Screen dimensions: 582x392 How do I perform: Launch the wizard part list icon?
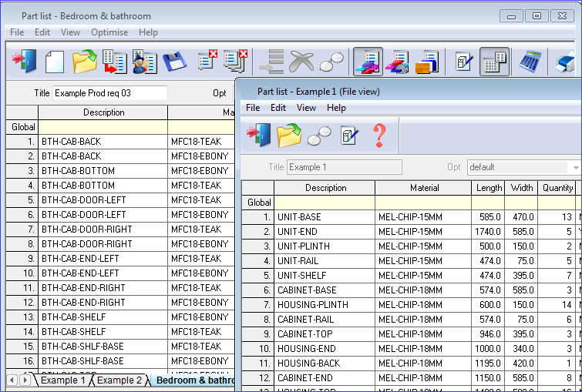(x=145, y=62)
